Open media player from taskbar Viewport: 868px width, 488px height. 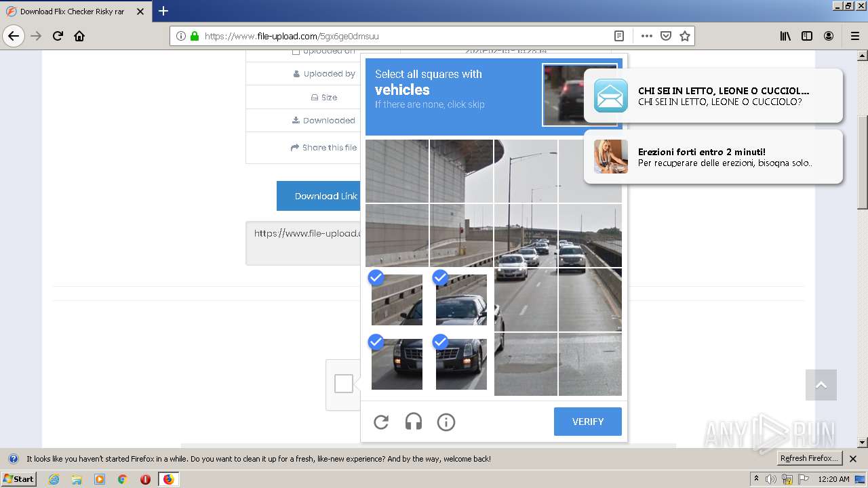pyautogui.click(x=100, y=479)
